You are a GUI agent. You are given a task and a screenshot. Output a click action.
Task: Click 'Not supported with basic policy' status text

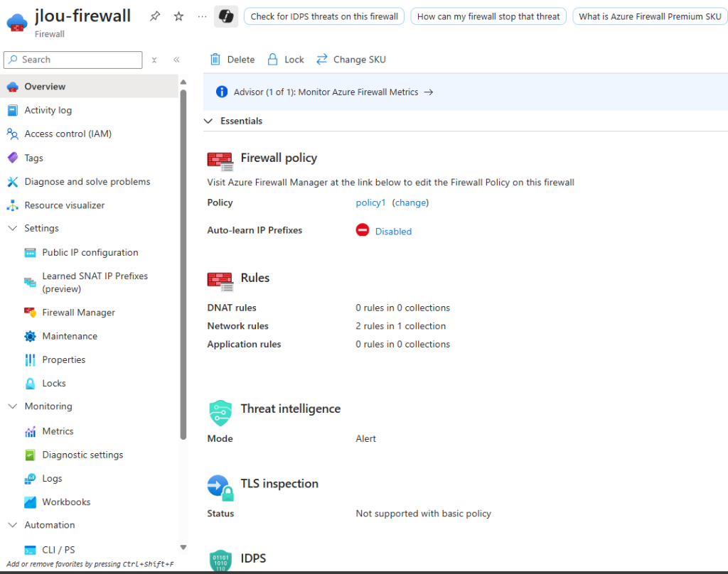coord(424,514)
